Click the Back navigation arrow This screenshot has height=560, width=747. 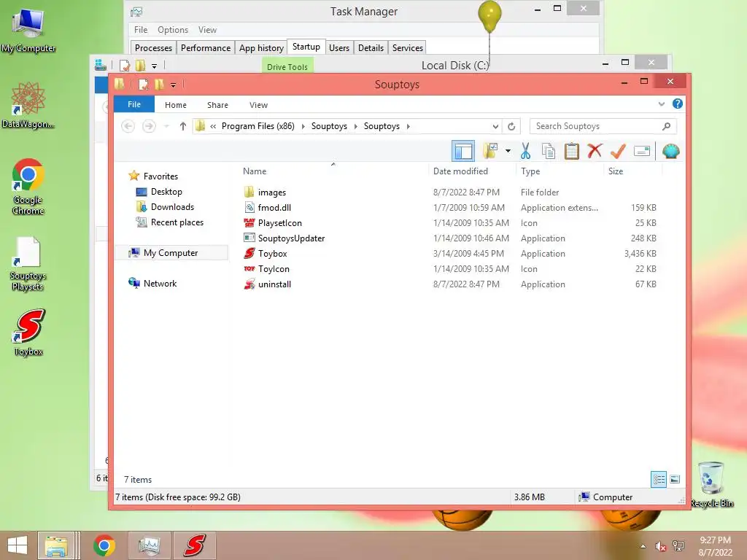click(128, 126)
